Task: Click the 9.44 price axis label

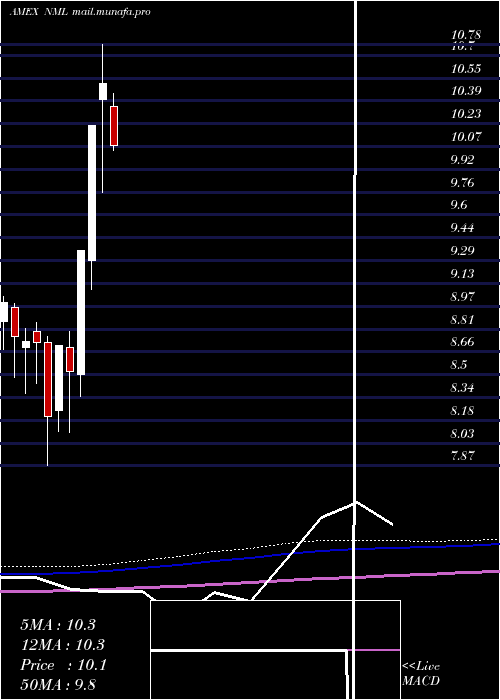Action: [x=462, y=228]
